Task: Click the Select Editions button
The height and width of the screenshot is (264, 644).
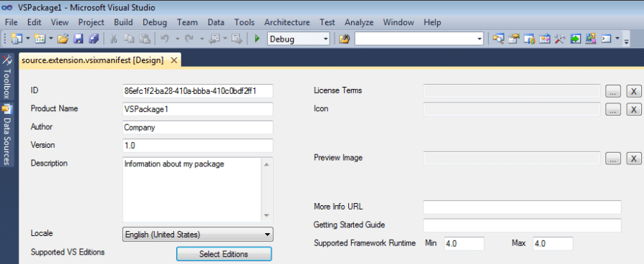Action: [224, 254]
